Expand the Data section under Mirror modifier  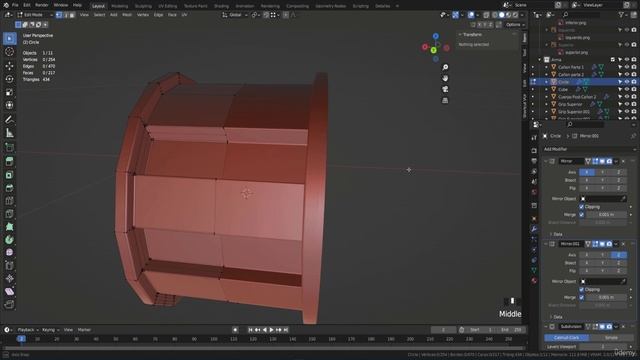click(557, 234)
